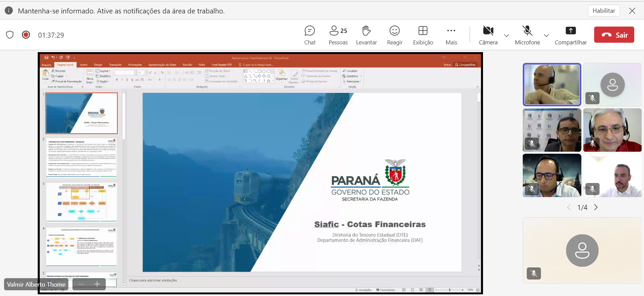Open the Novo Slide dropdown
This screenshot has width=644, height=296.
[x=90, y=81]
